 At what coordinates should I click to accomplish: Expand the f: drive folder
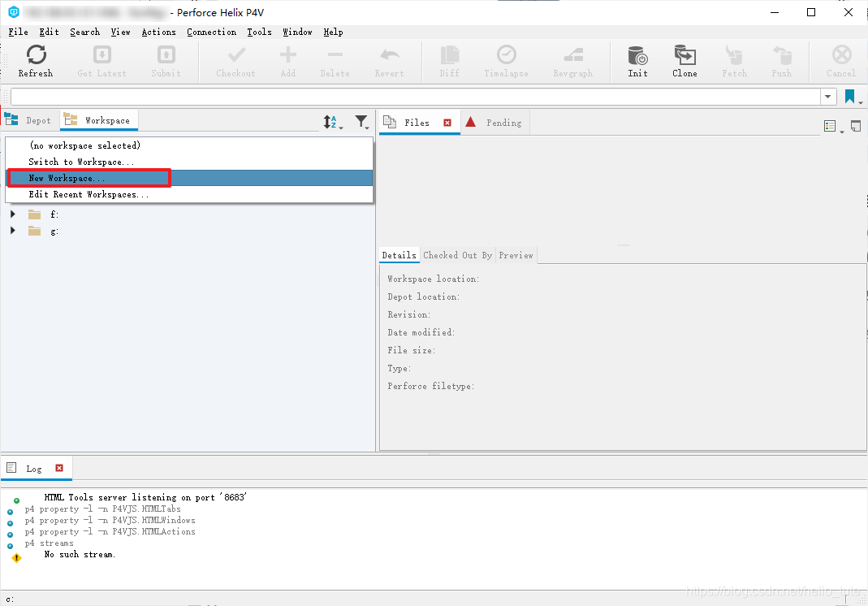click(x=13, y=214)
